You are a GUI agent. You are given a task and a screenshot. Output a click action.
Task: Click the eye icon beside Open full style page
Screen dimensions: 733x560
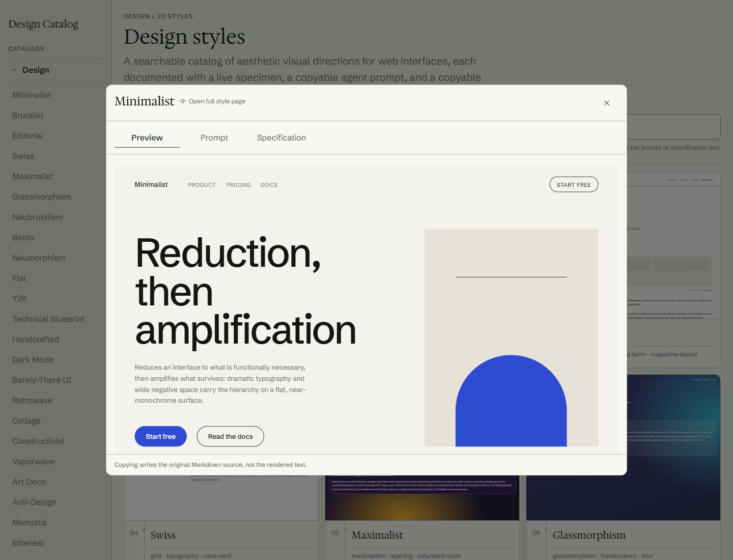pos(183,101)
